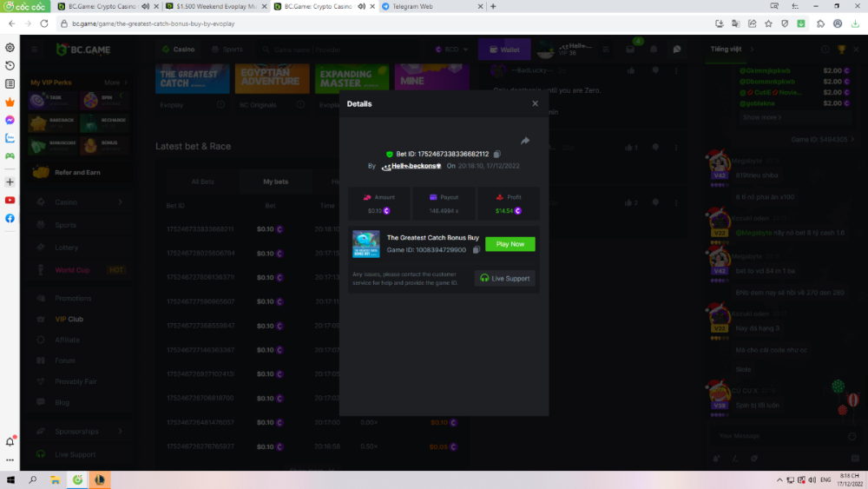Click The Greatest Catch Bonus Buy thumbnail

point(365,244)
